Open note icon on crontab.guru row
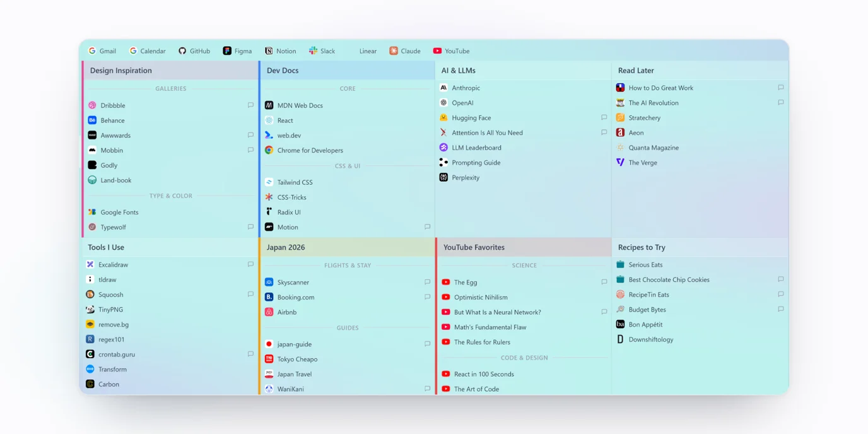 (250, 355)
